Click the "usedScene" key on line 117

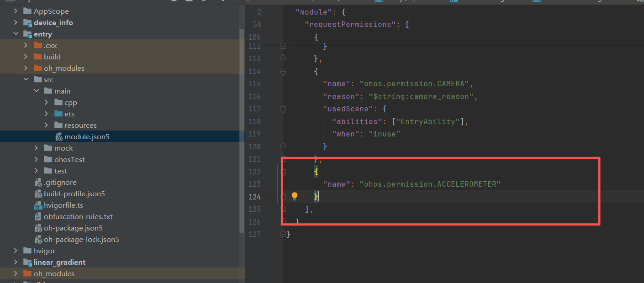coord(348,109)
